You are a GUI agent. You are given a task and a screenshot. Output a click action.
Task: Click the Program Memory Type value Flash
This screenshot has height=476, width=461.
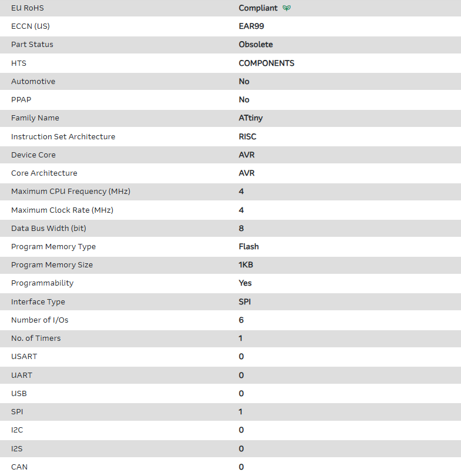(x=248, y=247)
